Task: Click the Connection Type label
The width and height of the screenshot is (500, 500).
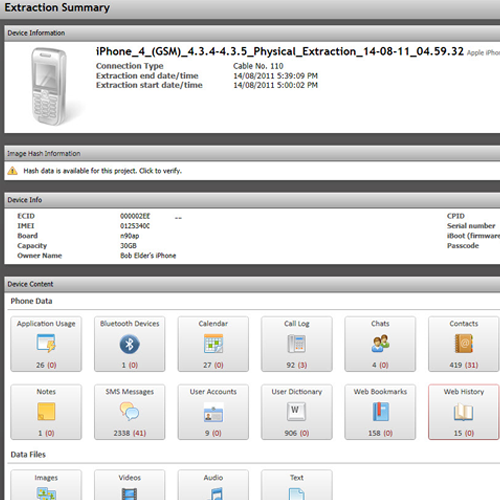Action: pos(130,66)
